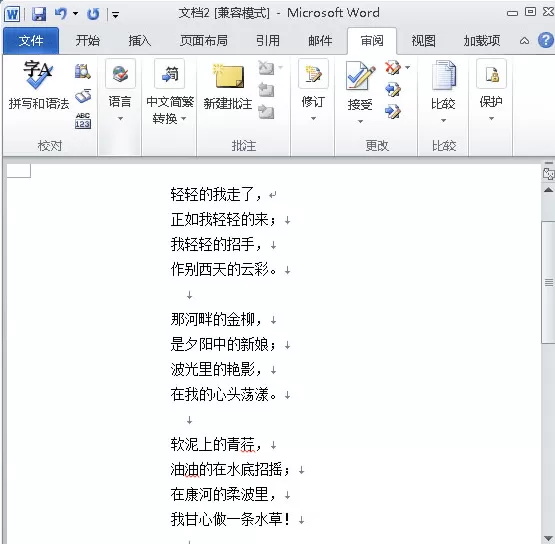Click the line 我轻轻的招手
The height and width of the screenshot is (544, 555).
(x=216, y=244)
